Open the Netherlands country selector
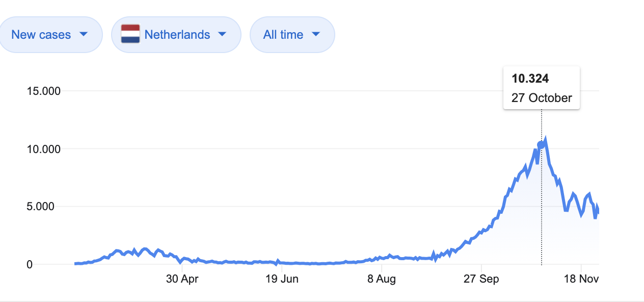This screenshot has height=302, width=644. [176, 34]
